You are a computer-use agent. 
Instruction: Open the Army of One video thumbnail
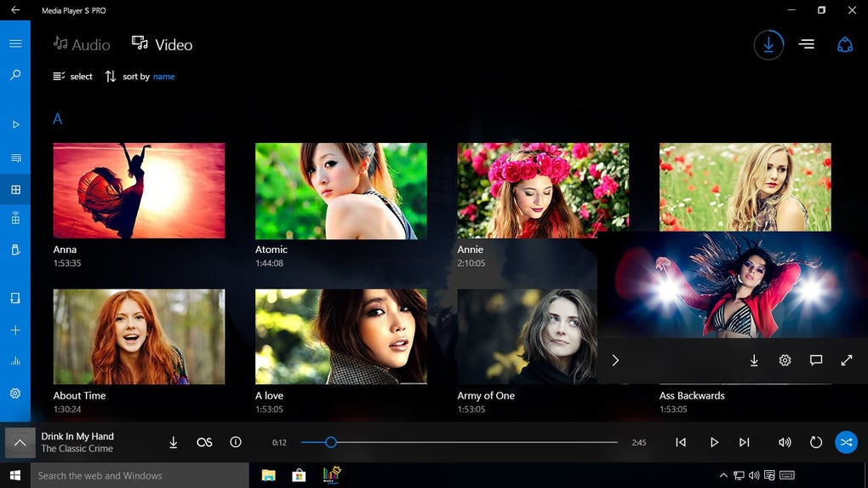(527, 336)
